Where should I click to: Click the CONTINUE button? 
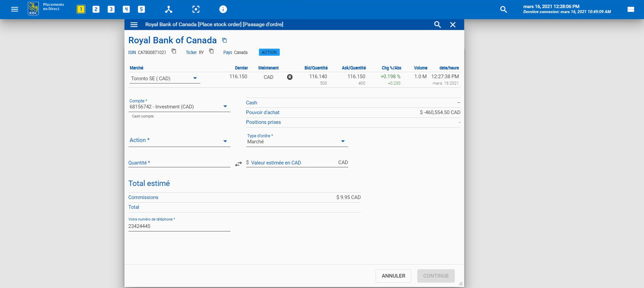(436, 276)
